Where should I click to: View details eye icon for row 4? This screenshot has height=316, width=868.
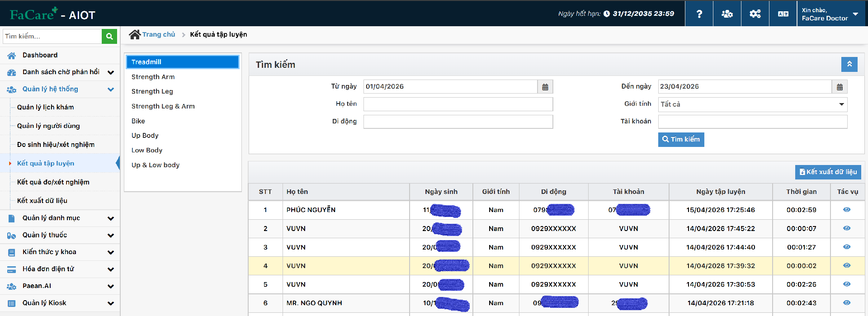(847, 266)
